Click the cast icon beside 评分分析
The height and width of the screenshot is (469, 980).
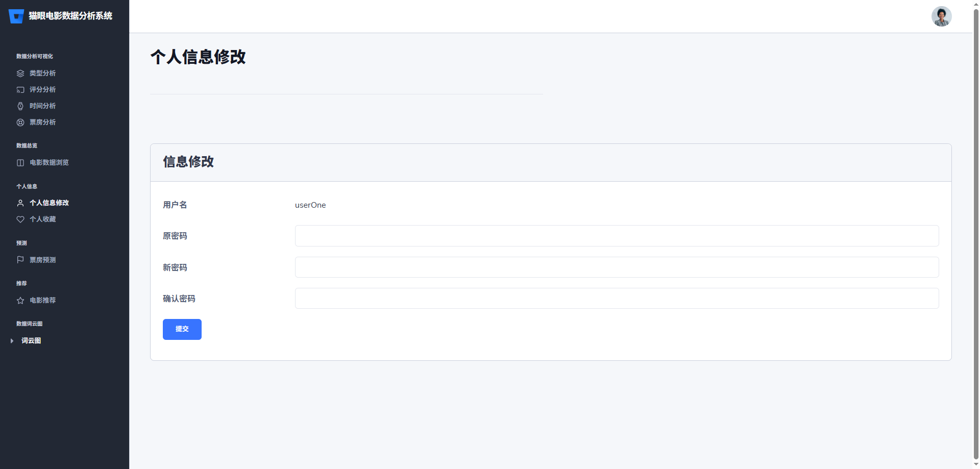click(x=20, y=90)
